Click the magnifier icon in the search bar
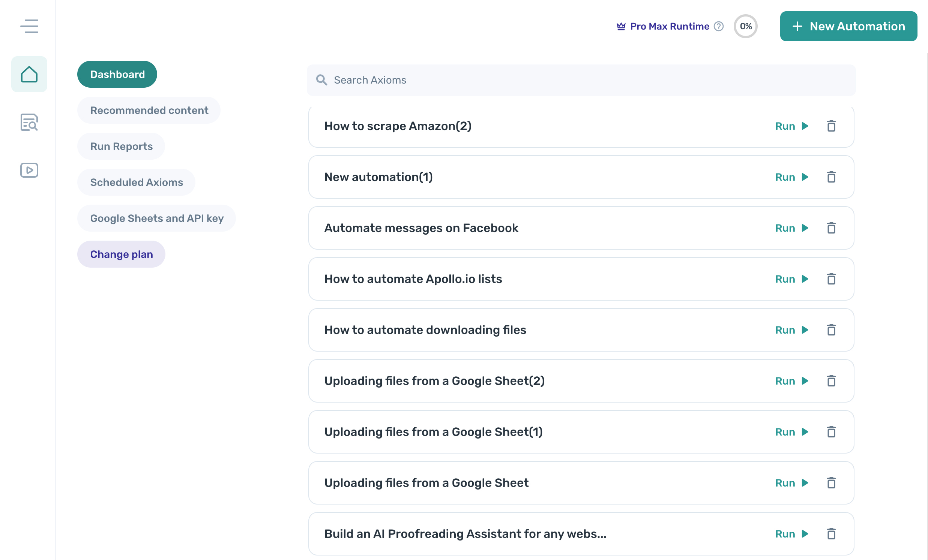 coord(322,80)
